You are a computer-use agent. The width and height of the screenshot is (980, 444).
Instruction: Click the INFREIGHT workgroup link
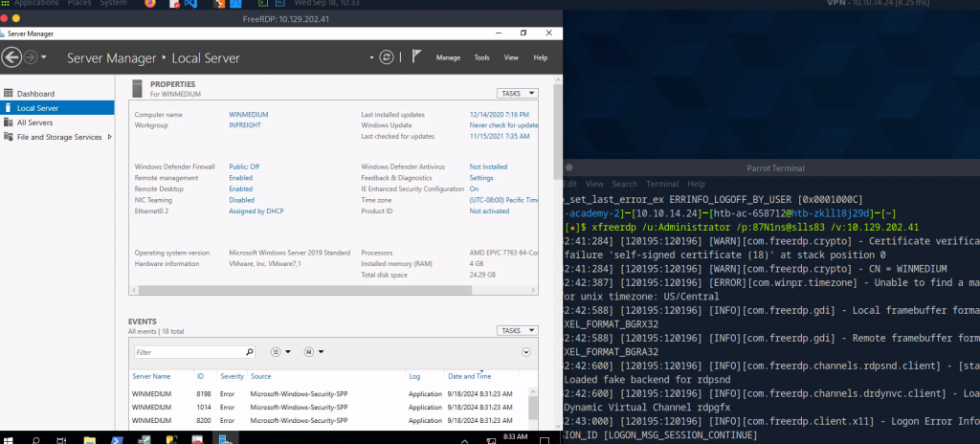(245, 125)
